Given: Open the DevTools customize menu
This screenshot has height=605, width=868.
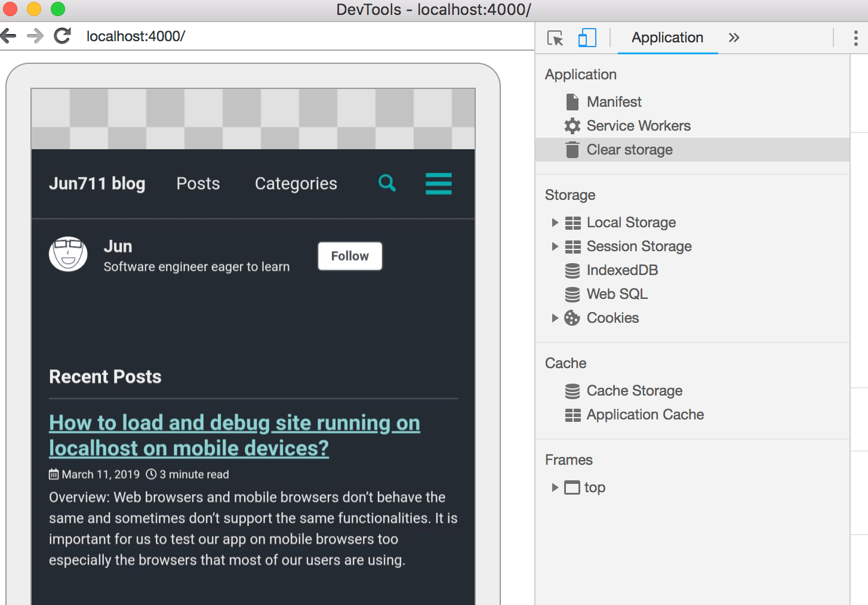Looking at the screenshot, I should tap(855, 38).
